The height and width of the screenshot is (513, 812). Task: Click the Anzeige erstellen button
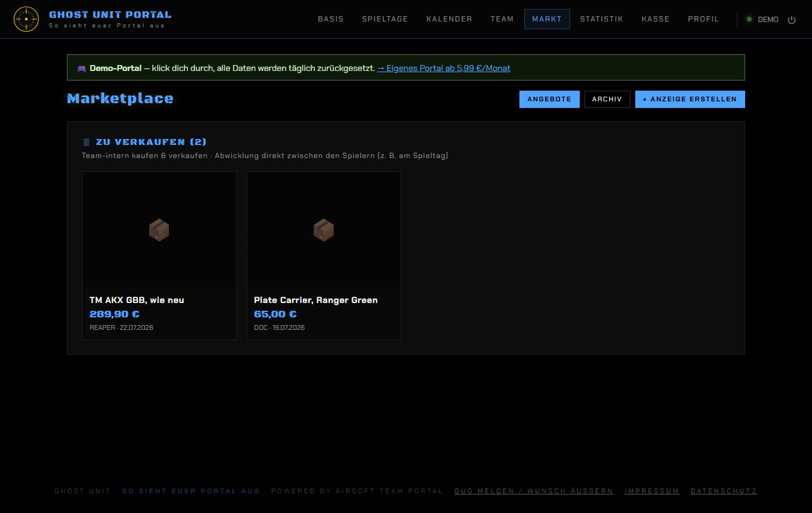click(x=690, y=99)
